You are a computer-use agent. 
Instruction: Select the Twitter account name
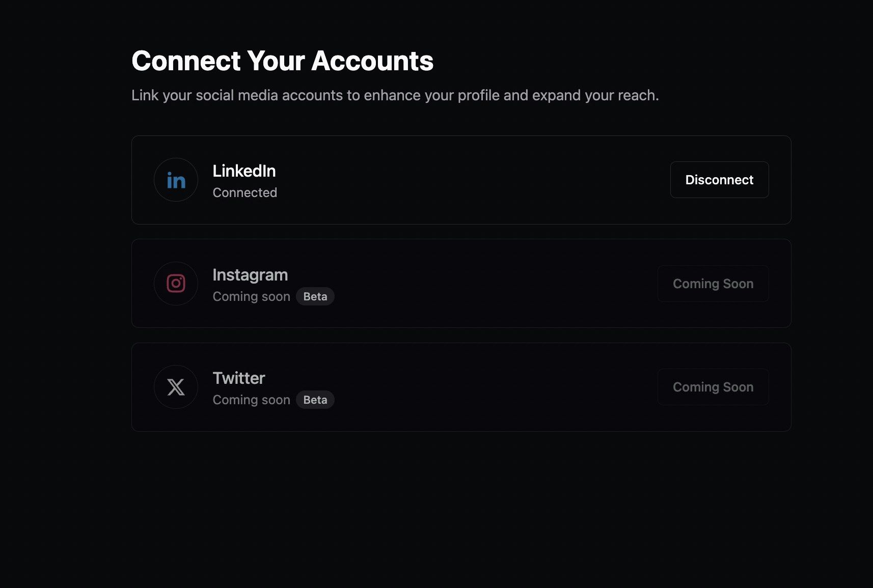point(239,378)
